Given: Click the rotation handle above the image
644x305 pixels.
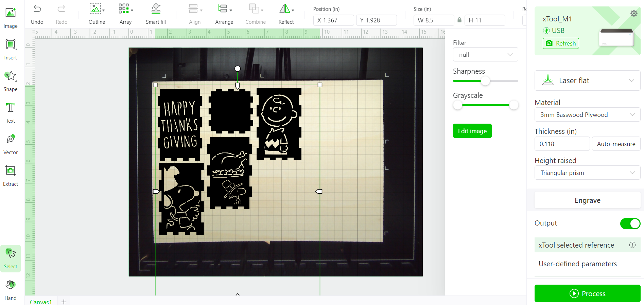Looking at the screenshot, I should point(238,69).
